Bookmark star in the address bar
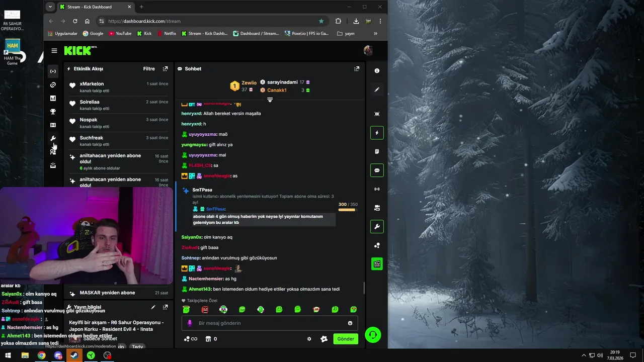The height and width of the screenshot is (362, 644). coord(321,21)
